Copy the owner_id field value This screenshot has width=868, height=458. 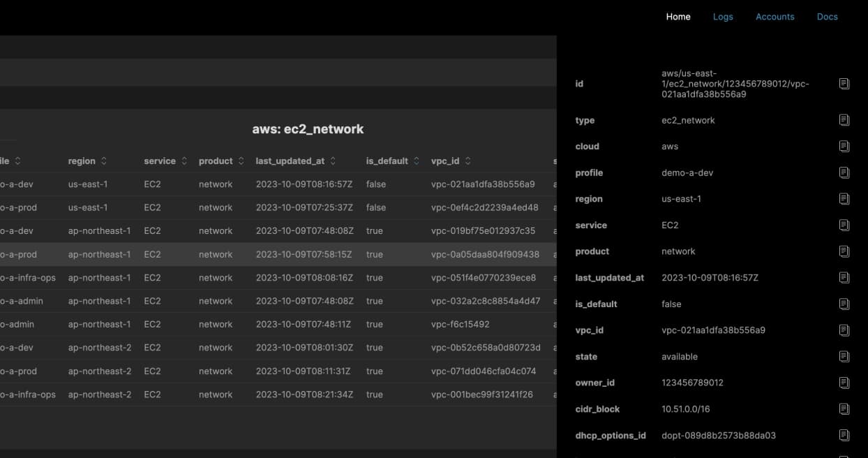pyautogui.click(x=844, y=383)
